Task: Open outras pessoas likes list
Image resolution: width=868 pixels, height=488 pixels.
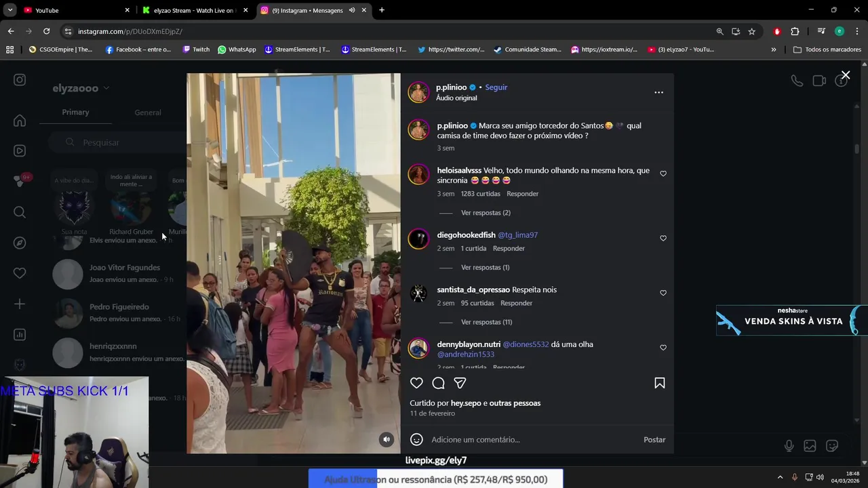Action: click(x=515, y=403)
